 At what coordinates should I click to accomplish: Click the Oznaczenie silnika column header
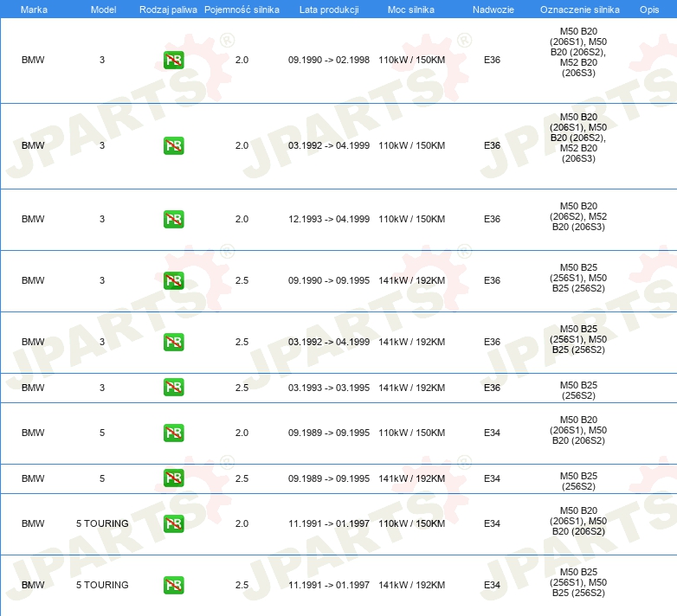click(x=580, y=10)
